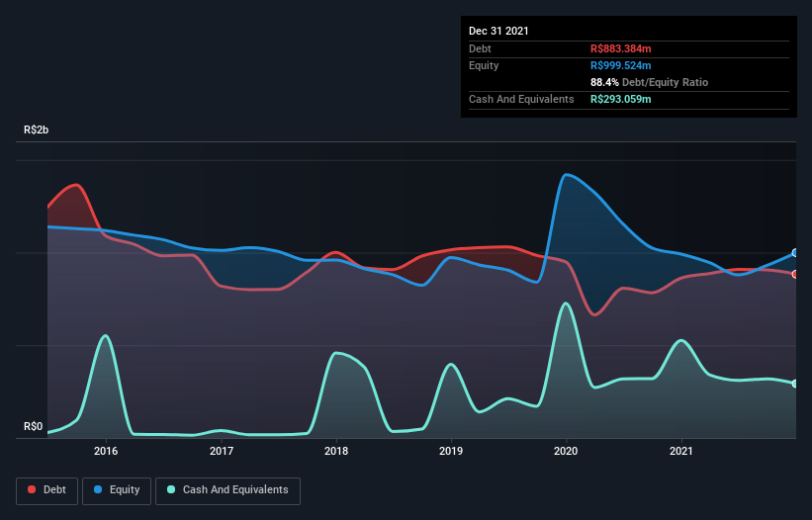The image size is (812, 520).
Task: Click the 2021 x-axis label
Action: [681, 451]
